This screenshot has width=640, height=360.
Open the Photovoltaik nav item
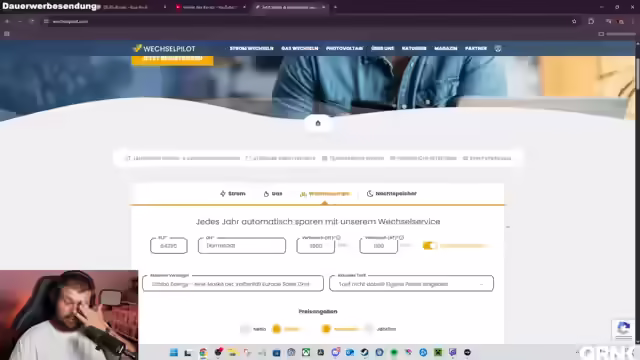(x=344, y=49)
